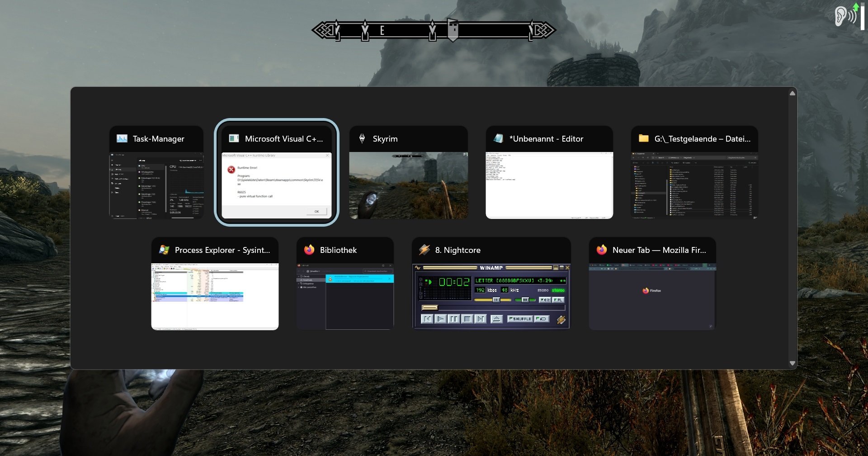Click the Skyrim dragon logo icon
The height and width of the screenshot is (456, 868).
pos(362,138)
